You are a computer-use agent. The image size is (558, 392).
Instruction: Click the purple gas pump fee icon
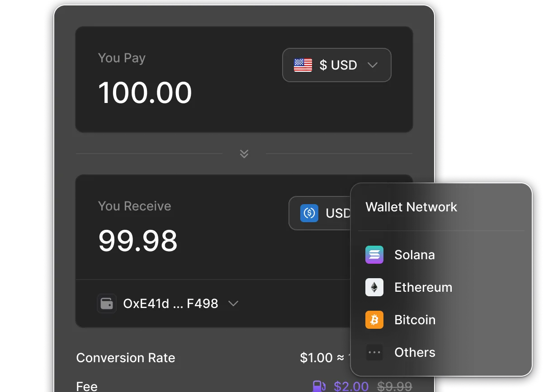(319, 387)
